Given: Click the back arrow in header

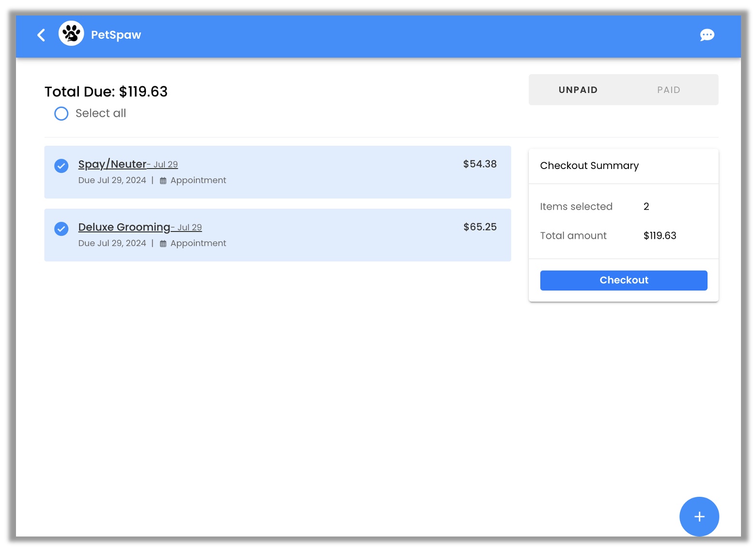Looking at the screenshot, I should [x=42, y=35].
